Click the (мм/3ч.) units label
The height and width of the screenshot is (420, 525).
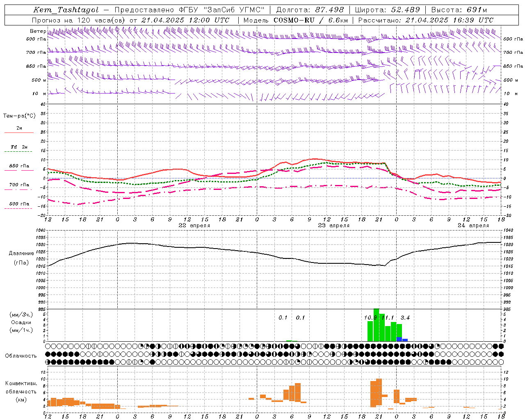[x=21, y=315]
